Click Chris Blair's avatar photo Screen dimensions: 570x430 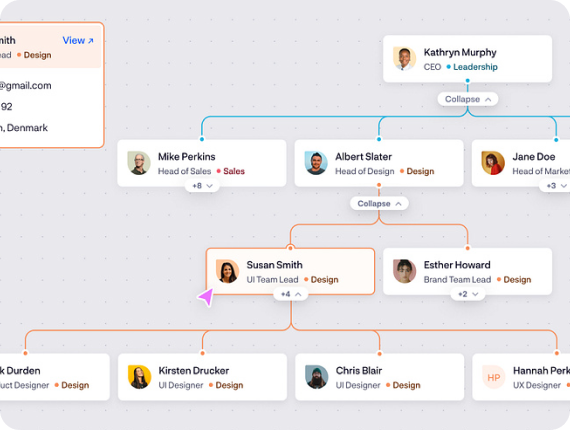(x=316, y=377)
